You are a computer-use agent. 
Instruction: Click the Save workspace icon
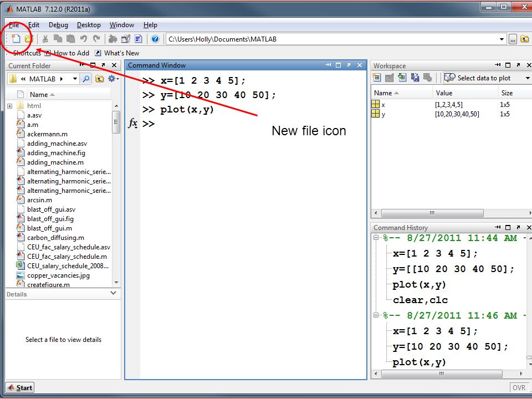click(415, 78)
